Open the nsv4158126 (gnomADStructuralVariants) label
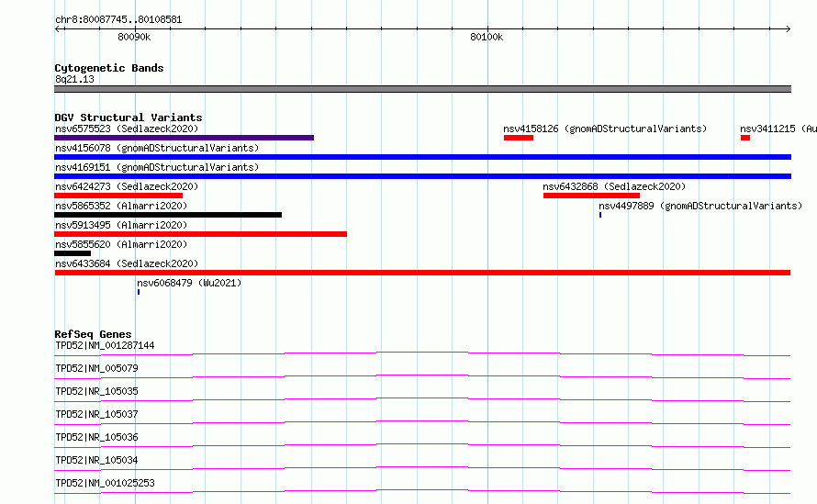Screen dimensions: 817x504 pyautogui.click(x=605, y=129)
